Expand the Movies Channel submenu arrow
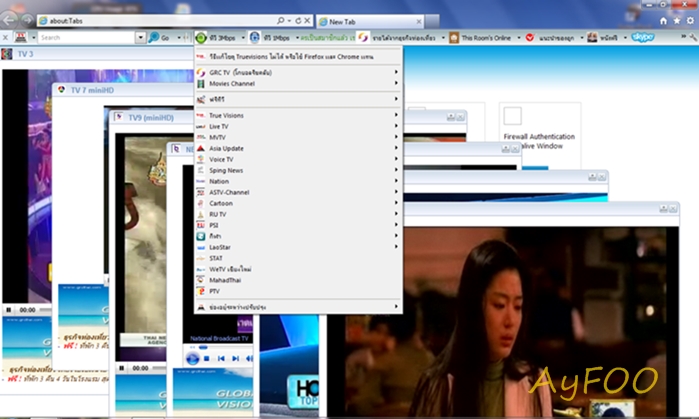Viewport: 699px width, 419px height. coord(396,83)
